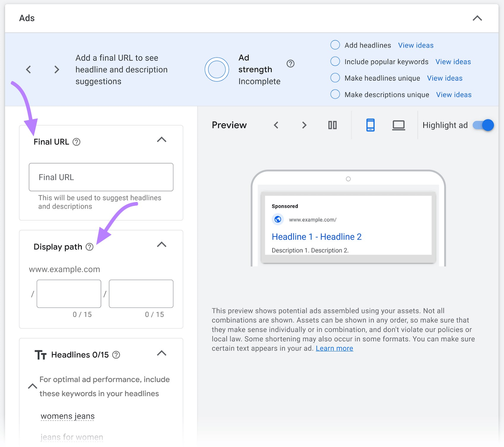The width and height of the screenshot is (504, 447).
Task: Select the Add headlines radio circle
Action: (x=335, y=45)
